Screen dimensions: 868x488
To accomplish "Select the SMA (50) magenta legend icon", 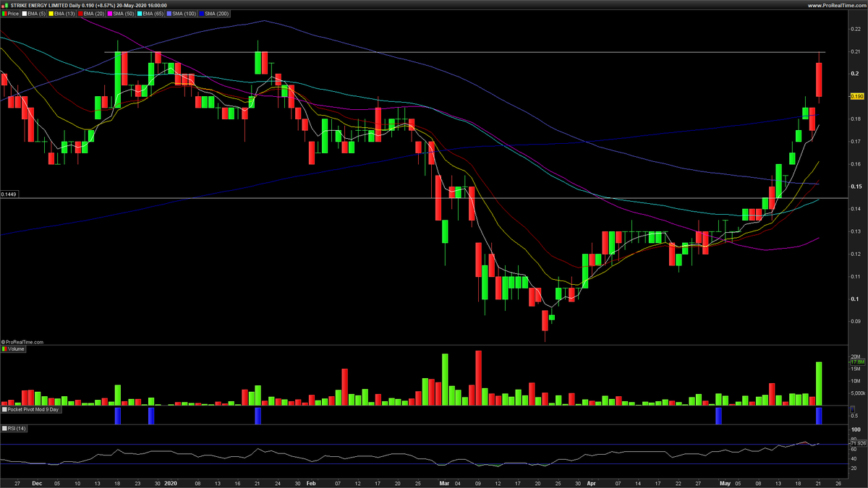I will (x=110, y=14).
